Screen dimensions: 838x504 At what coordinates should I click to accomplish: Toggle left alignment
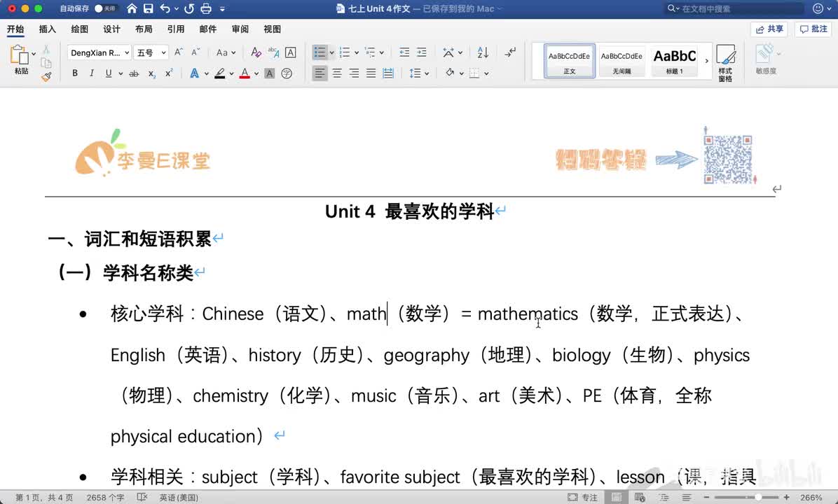click(x=320, y=73)
